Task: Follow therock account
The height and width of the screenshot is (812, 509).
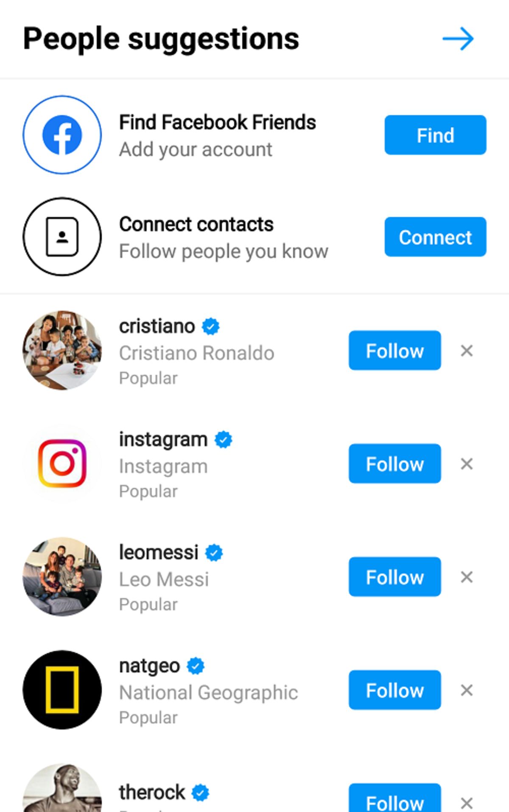Action: 395,798
